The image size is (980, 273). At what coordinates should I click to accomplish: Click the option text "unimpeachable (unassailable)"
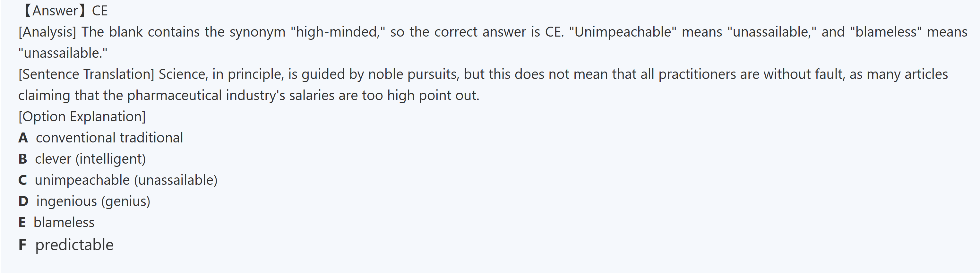click(126, 180)
